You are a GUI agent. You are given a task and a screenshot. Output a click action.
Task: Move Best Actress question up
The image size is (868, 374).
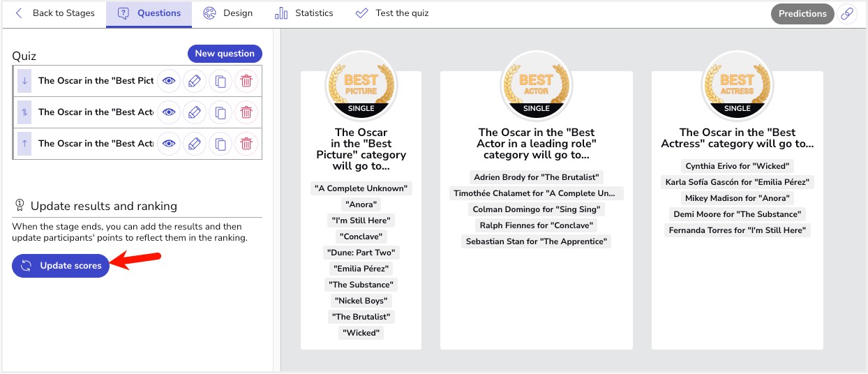click(x=24, y=144)
